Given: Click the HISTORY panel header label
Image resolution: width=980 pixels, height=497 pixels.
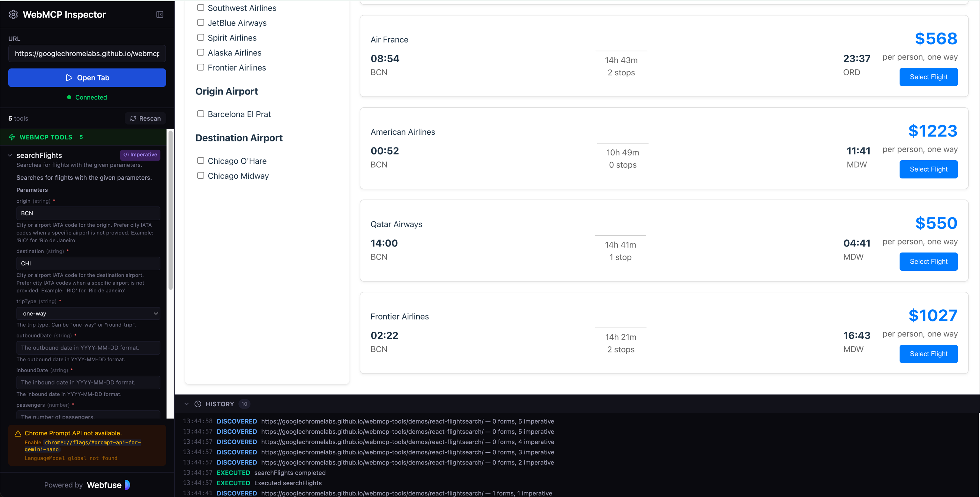Looking at the screenshot, I should click(219, 404).
